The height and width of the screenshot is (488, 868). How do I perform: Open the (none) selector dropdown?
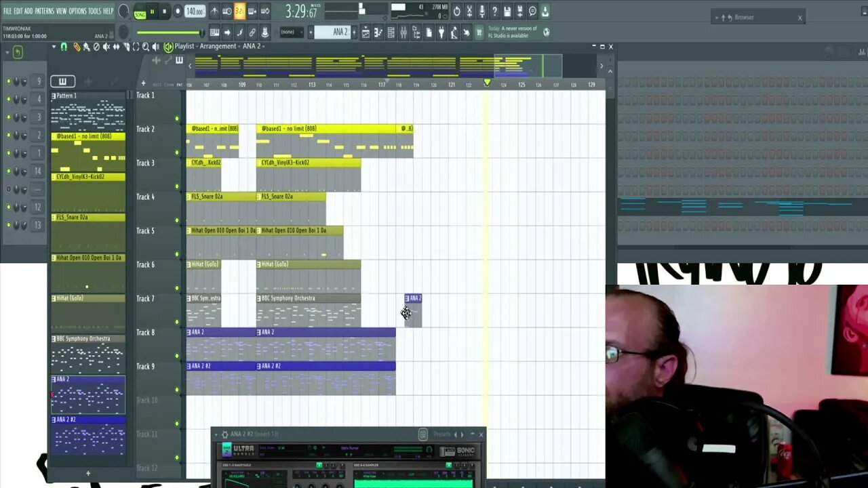(x=292, y=32)
